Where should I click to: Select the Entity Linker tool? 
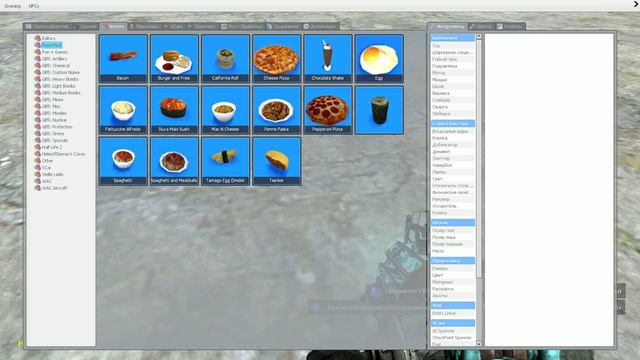(x=453, y=313)
